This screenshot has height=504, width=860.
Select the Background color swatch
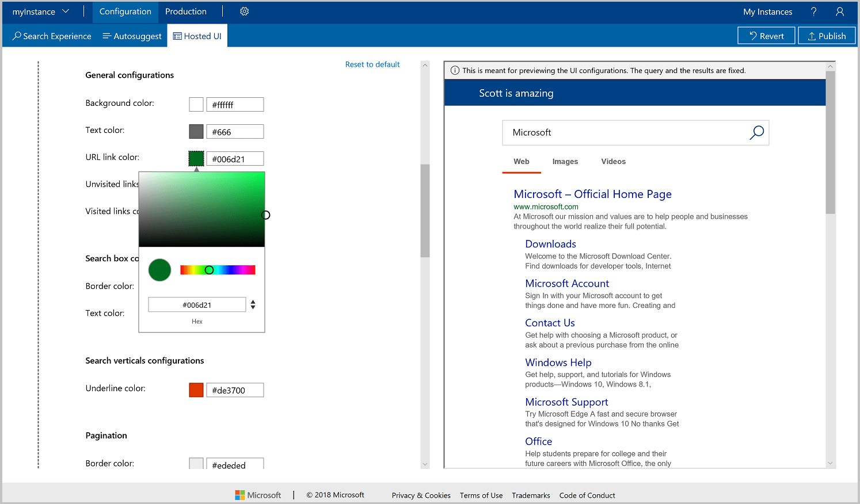(196, 104)
